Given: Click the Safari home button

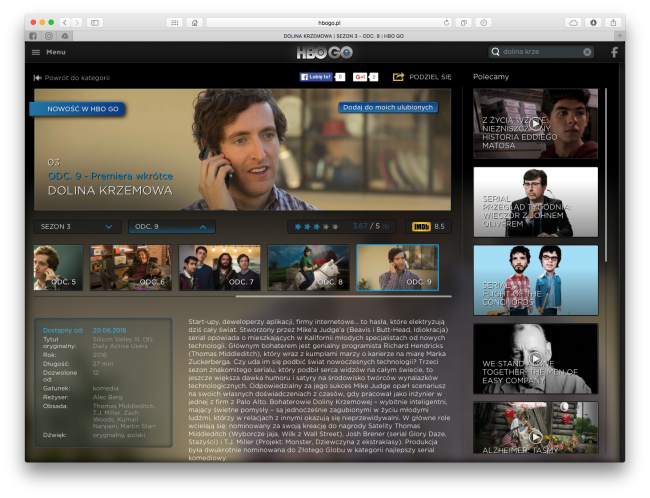Looking at the screenshot, I should tap(194, 22).
